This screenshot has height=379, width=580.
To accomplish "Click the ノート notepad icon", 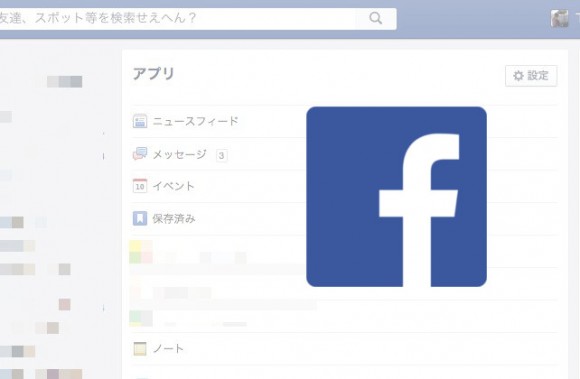I will (140, 349).
